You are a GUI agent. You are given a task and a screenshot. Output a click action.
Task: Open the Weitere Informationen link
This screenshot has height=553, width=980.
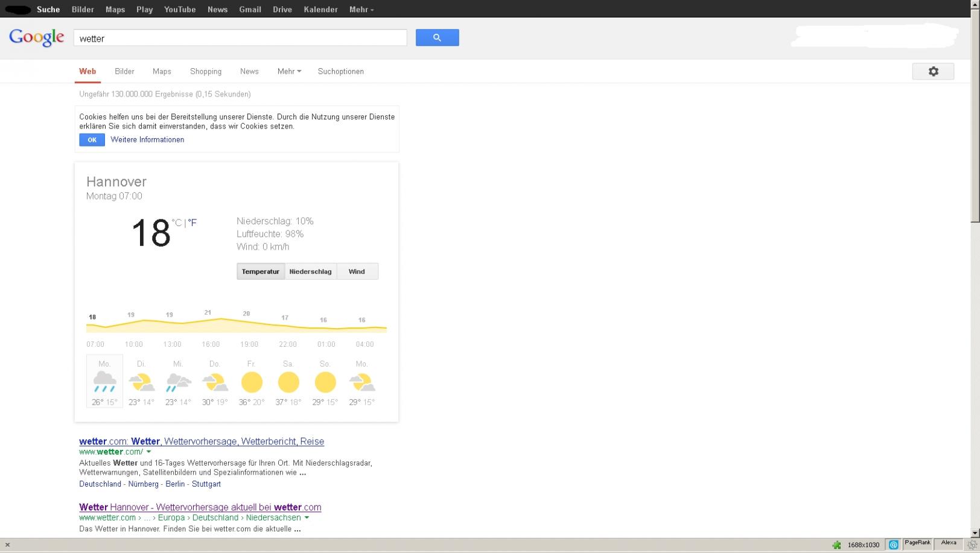point(147,140)
